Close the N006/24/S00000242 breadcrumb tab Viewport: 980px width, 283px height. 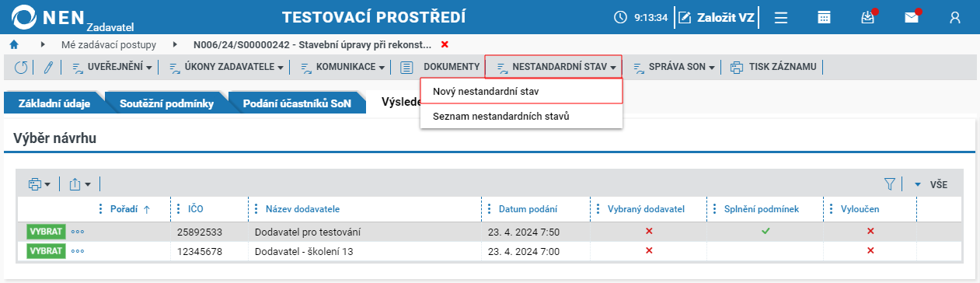pyautogui.click(x=445, y=44)
